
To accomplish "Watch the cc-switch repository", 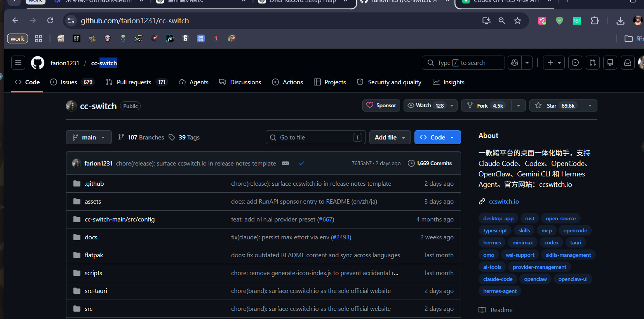I will [x=425, y=105].
